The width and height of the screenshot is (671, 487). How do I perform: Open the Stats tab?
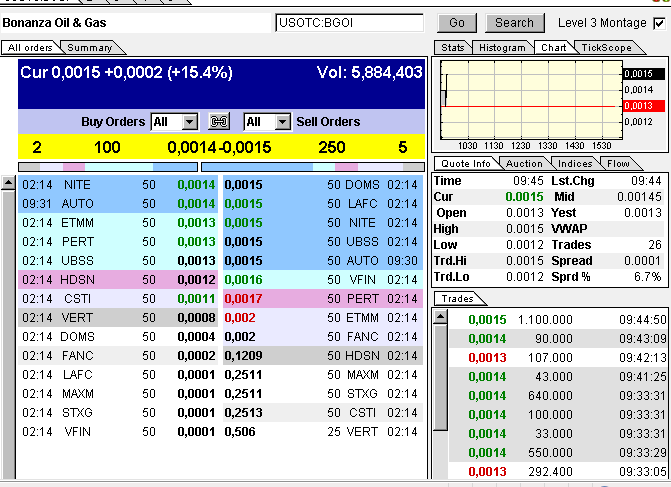452,48
